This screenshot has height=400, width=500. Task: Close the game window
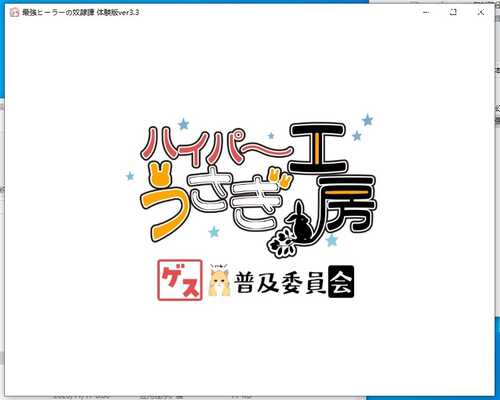click(x=480, y=12)
